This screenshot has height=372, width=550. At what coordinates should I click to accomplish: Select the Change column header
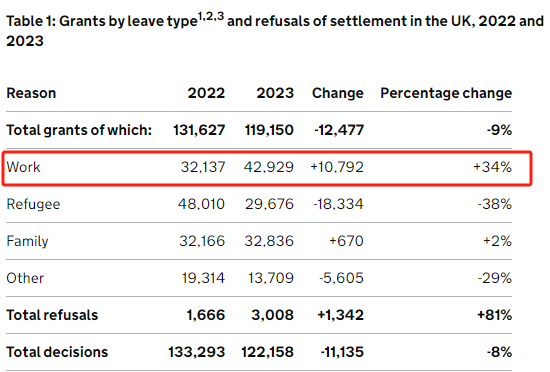tap(338, 93)
